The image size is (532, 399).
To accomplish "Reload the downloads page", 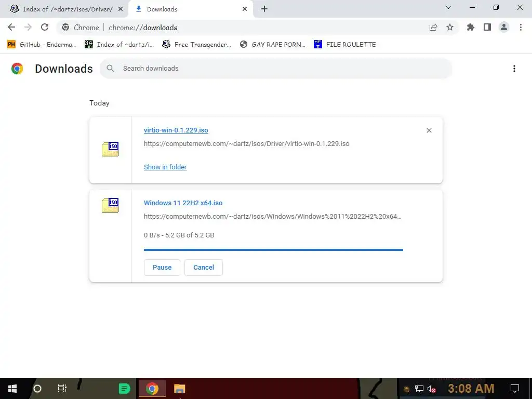I will 45,27.
